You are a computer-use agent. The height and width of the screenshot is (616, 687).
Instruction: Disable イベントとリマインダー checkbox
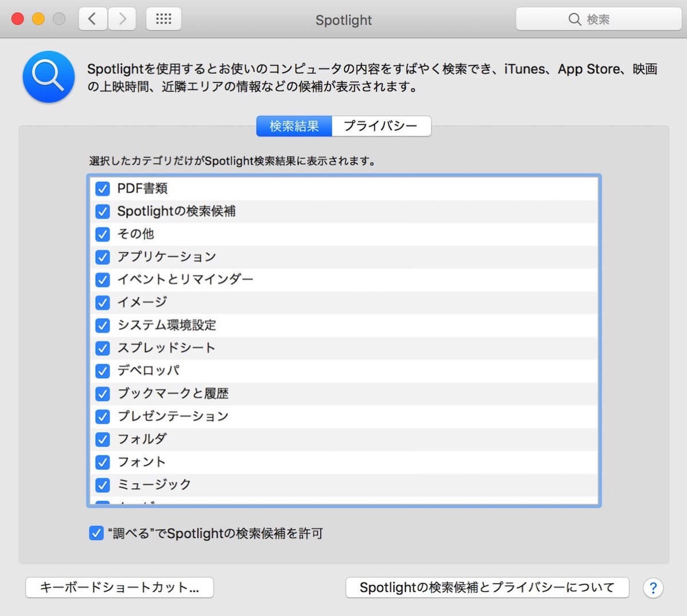click(x=103, y=280)
